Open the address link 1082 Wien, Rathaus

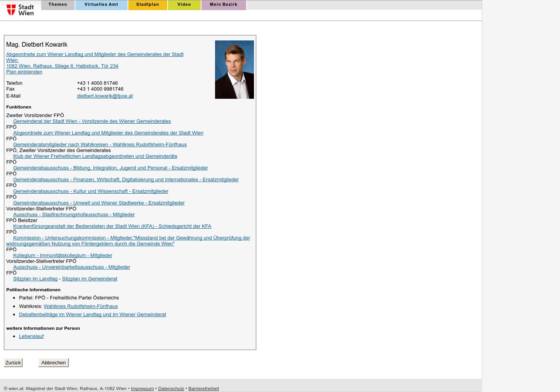[62, 66]
